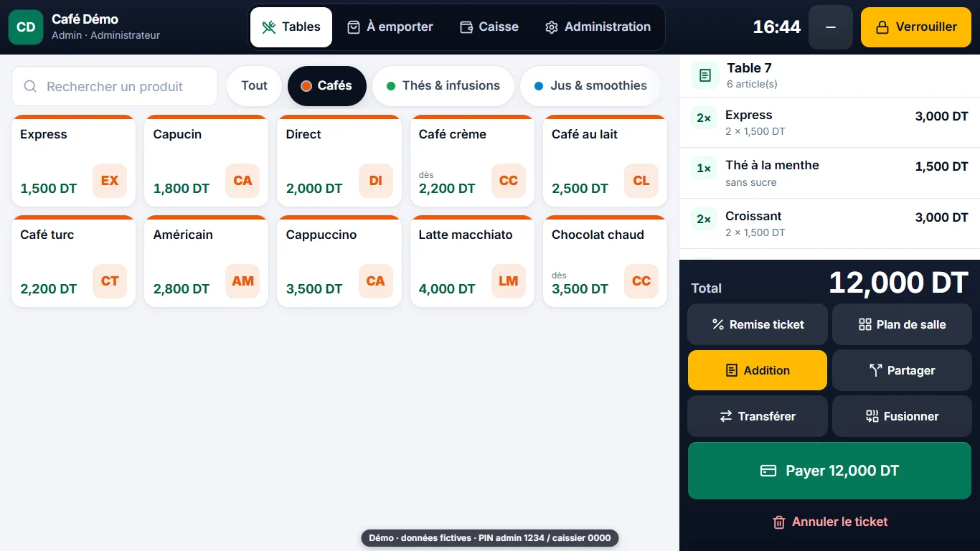Click the CT badge on Café turc
The width and height of the screenshot is (980, 551).
[110, 281]
